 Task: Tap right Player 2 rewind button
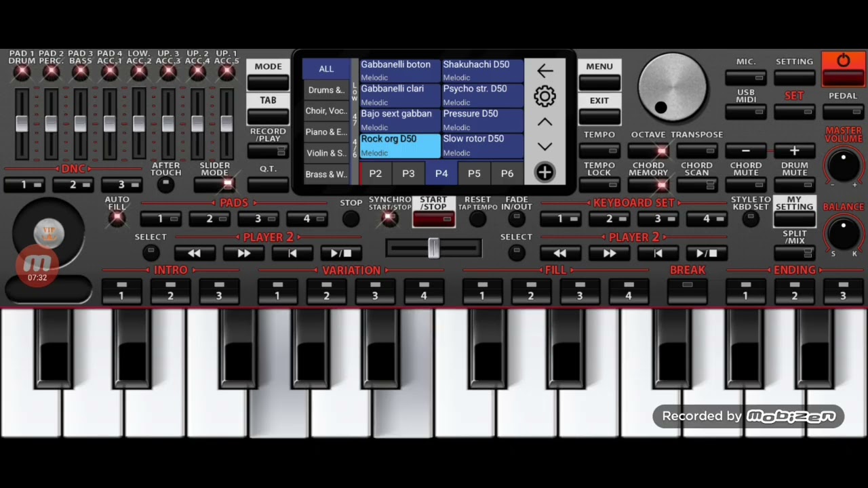point(560,253)
